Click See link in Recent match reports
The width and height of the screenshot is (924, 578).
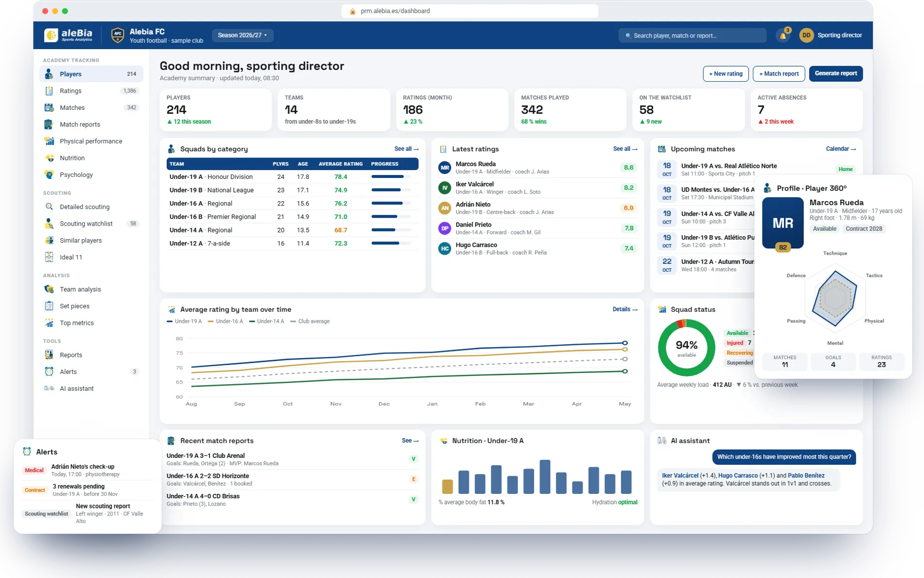coord(410,440)
